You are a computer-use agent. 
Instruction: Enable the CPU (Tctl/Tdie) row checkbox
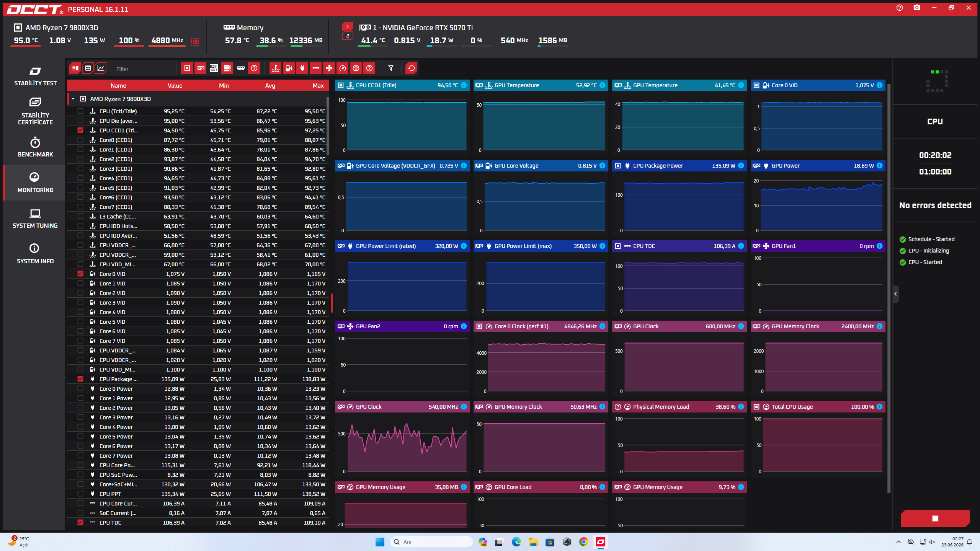[x=80, y=111]
